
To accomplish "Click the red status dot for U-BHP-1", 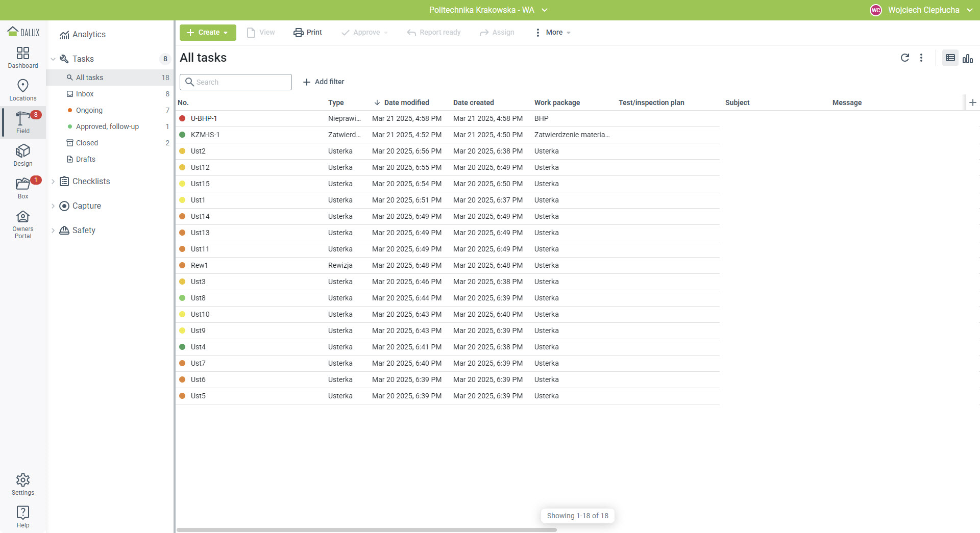I will [x=182, y=118].
